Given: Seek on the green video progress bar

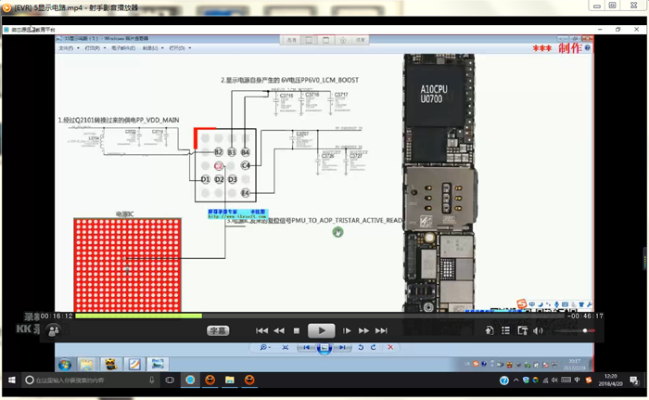Looking at the screenshot, I should [x=200, y=317].
